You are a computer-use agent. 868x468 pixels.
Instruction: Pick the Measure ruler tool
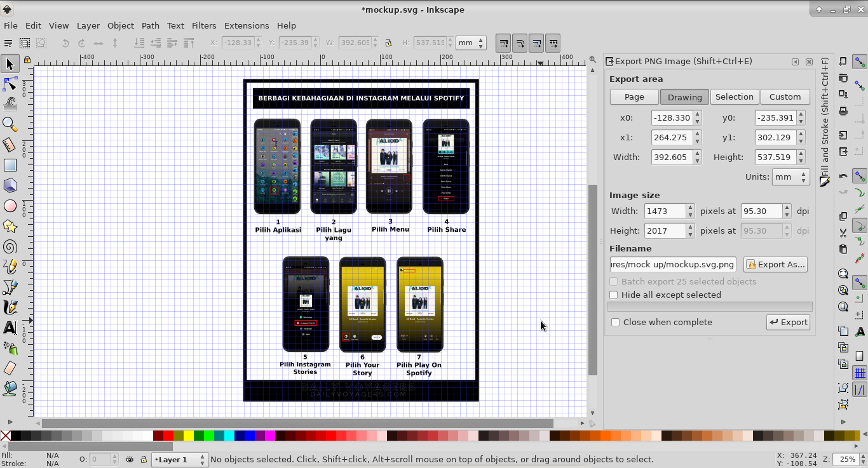coord(10,145)
